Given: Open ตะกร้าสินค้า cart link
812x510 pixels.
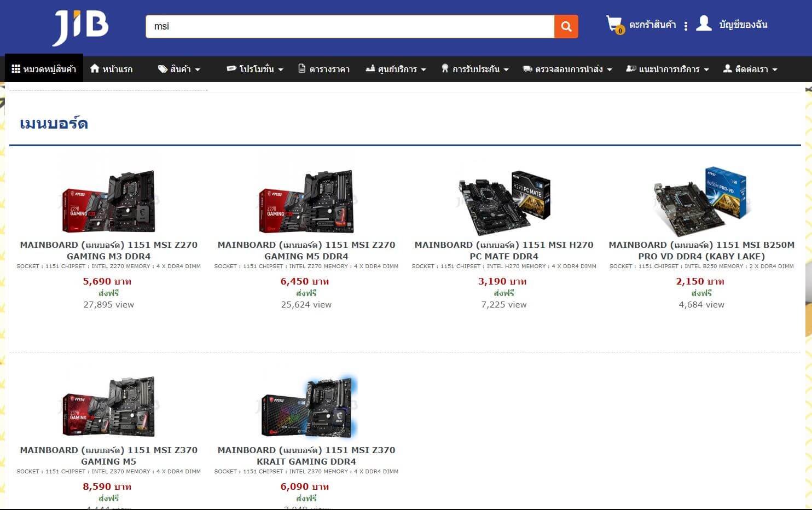Looking at the screenshot, I should point(652,25).
